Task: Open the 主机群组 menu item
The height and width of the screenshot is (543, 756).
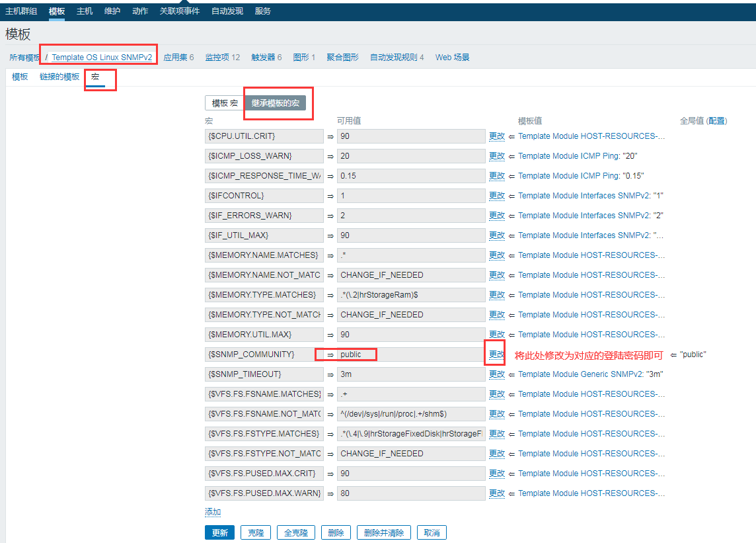Action: click(21, 11)
